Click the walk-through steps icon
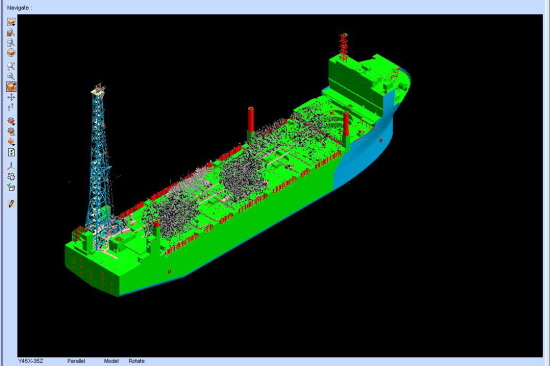 pos(11,107)
